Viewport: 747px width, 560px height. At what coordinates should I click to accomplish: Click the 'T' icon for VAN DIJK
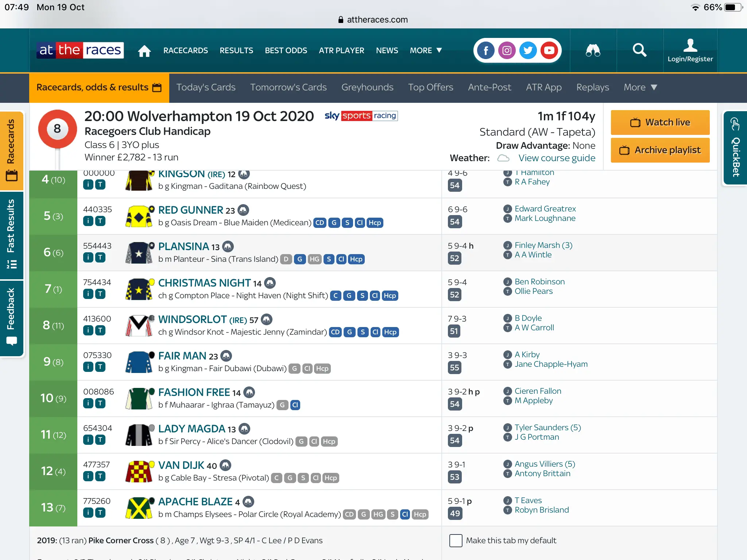(100, 476)
